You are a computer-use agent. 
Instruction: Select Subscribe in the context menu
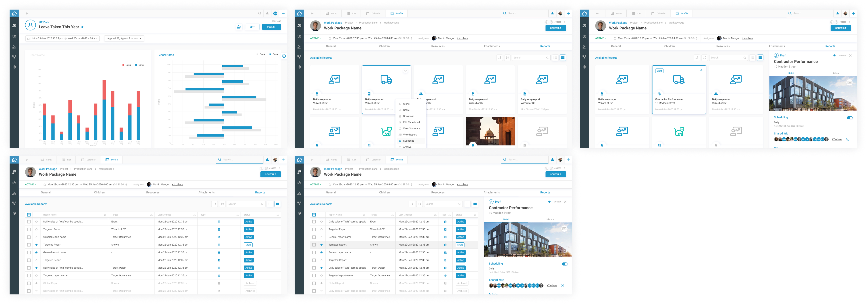coord(408,141)
